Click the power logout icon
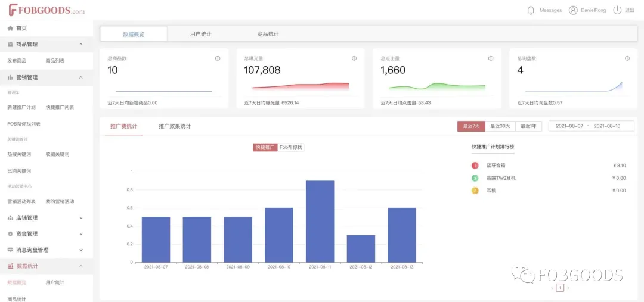Screen dimensions: 644x302 617,10
